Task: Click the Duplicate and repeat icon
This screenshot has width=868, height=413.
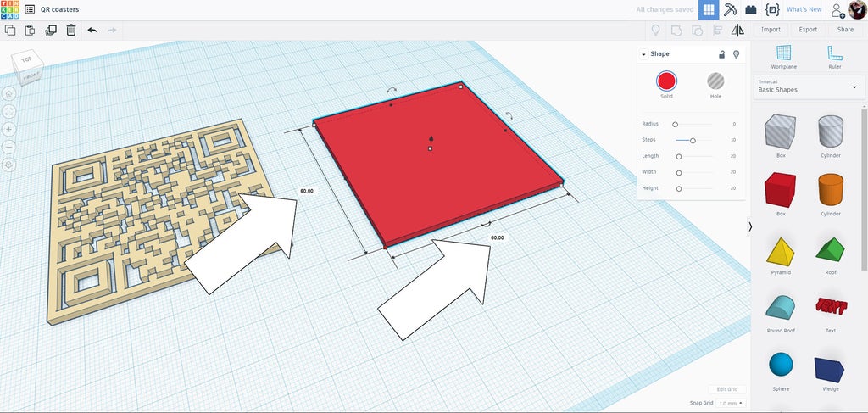Action: tap(50, 30)
